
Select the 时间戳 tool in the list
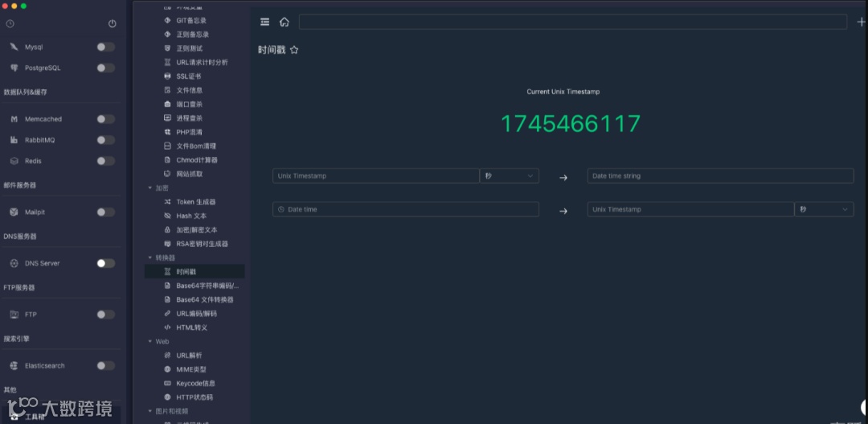coord(194,272)
